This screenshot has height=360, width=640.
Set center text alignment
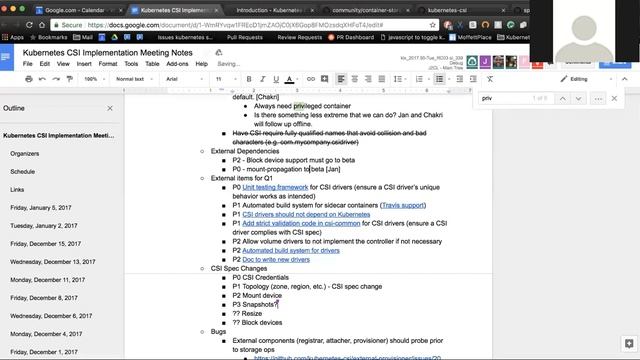coord(354,79)
